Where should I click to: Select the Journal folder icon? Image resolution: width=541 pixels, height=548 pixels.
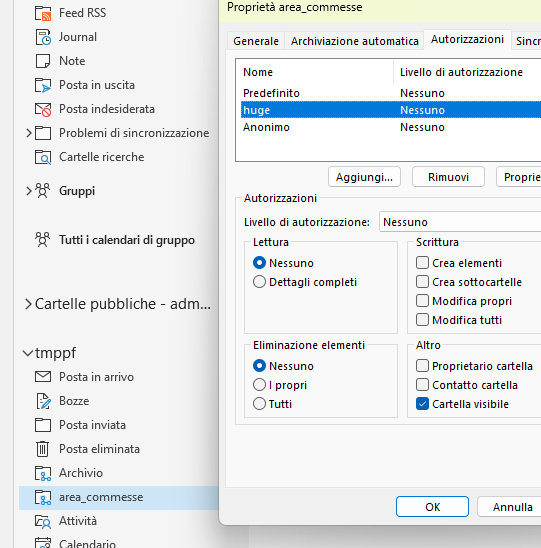coord(43,37)
